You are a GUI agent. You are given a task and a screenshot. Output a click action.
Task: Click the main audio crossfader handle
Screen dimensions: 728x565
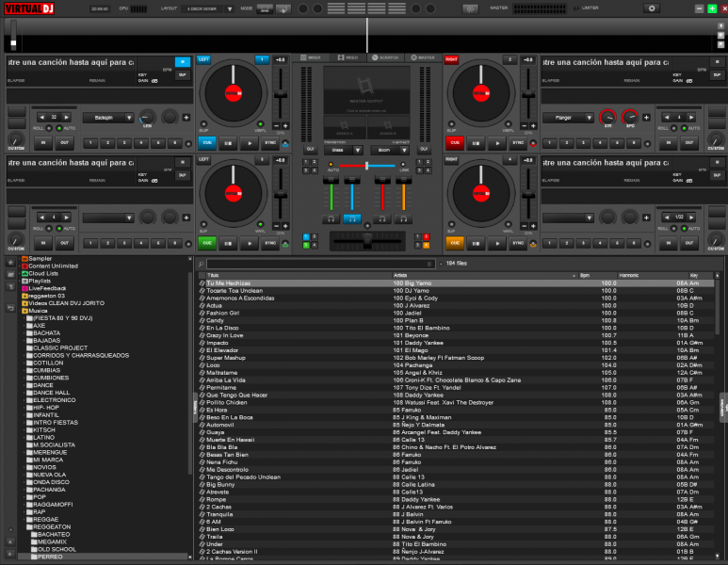(x=367, y=241)
